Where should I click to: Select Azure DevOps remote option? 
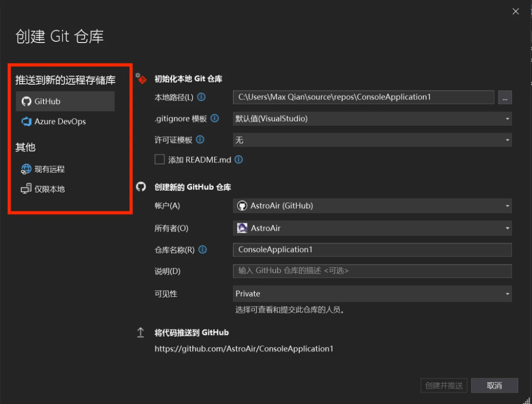point(60,122)
